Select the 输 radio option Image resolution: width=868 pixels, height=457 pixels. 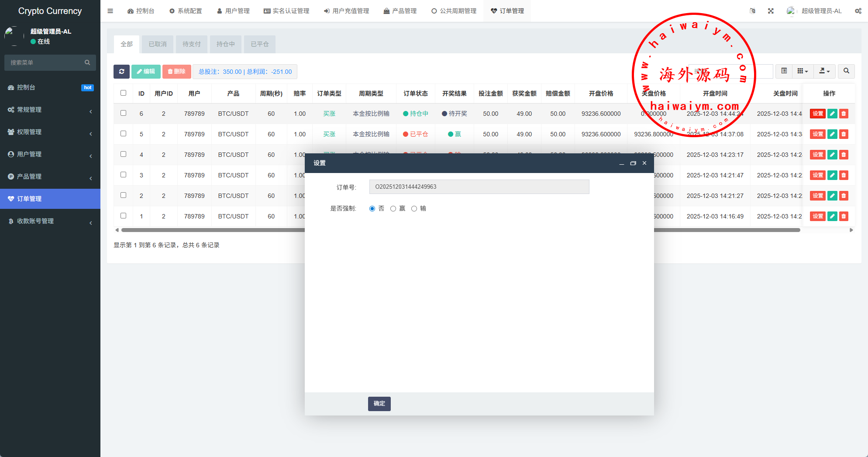[414, 209]
